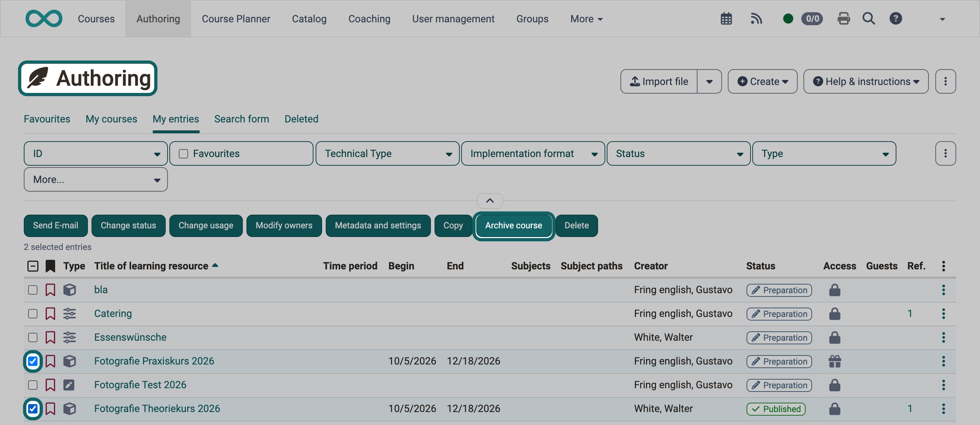Open the help question mark icon

coord(896,19)
